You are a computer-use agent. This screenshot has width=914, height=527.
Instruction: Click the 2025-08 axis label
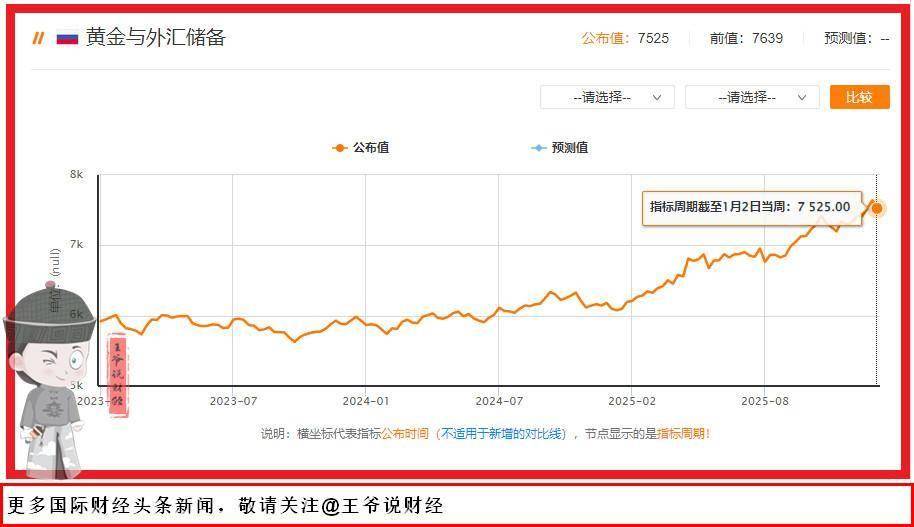(765, 401)
